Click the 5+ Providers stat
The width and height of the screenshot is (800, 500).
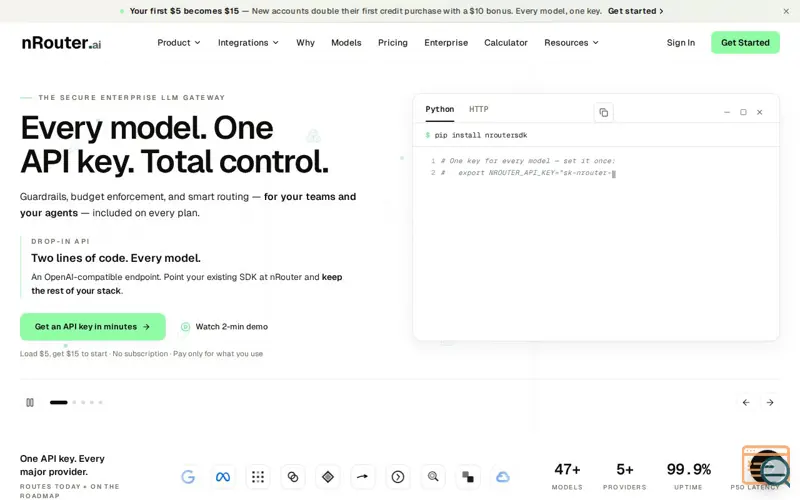624,476
